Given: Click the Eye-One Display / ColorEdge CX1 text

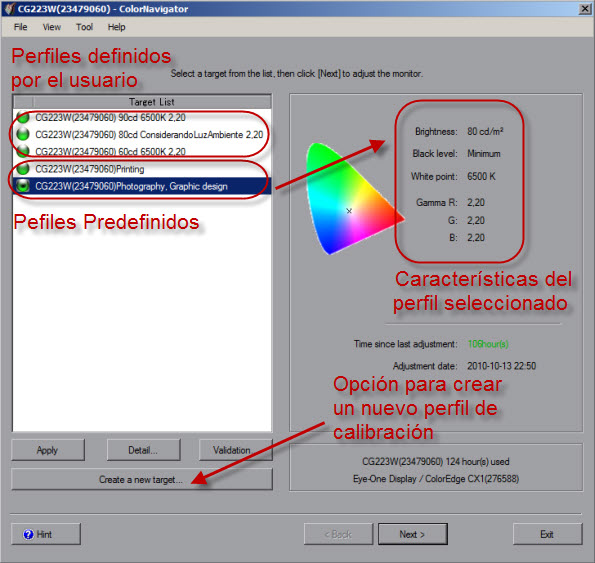Looking at the screenshot, I should 436,478.
